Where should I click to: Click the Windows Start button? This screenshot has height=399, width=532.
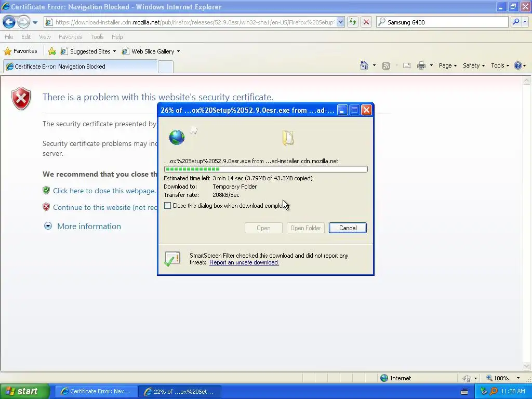24,391
